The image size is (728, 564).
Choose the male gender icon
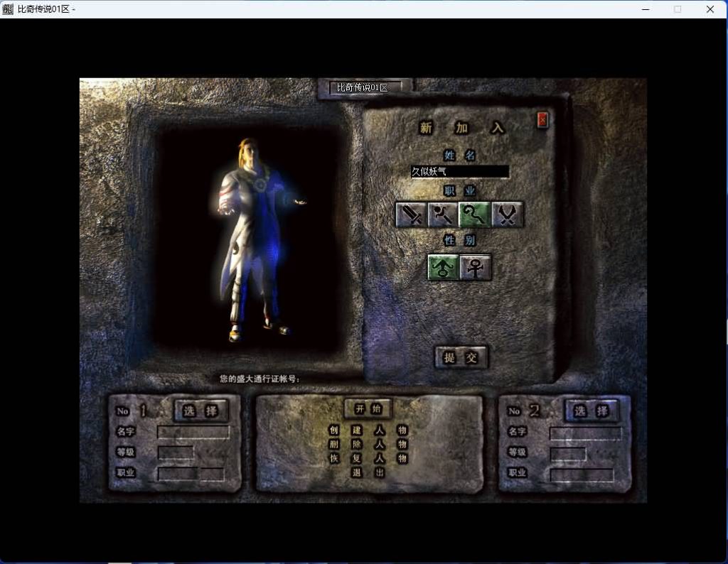443,267
